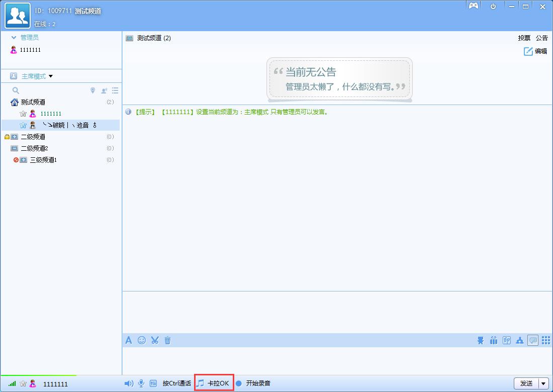Collapse the 二级频道2 minus box

click(14, 148)
